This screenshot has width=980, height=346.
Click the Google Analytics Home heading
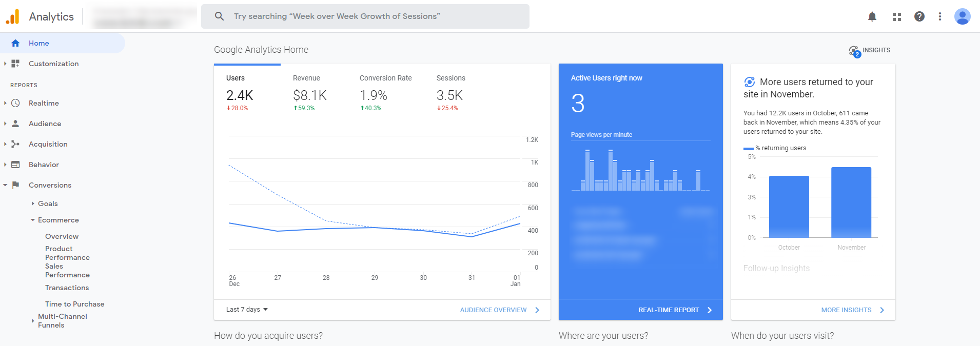click(261, 50)
